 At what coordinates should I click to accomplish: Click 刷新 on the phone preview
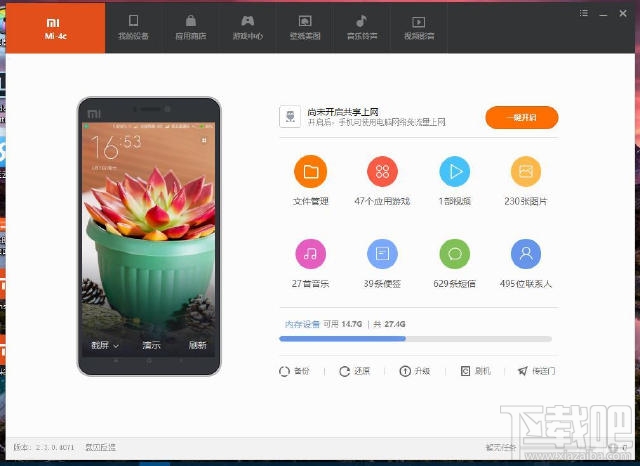point(198,345)
